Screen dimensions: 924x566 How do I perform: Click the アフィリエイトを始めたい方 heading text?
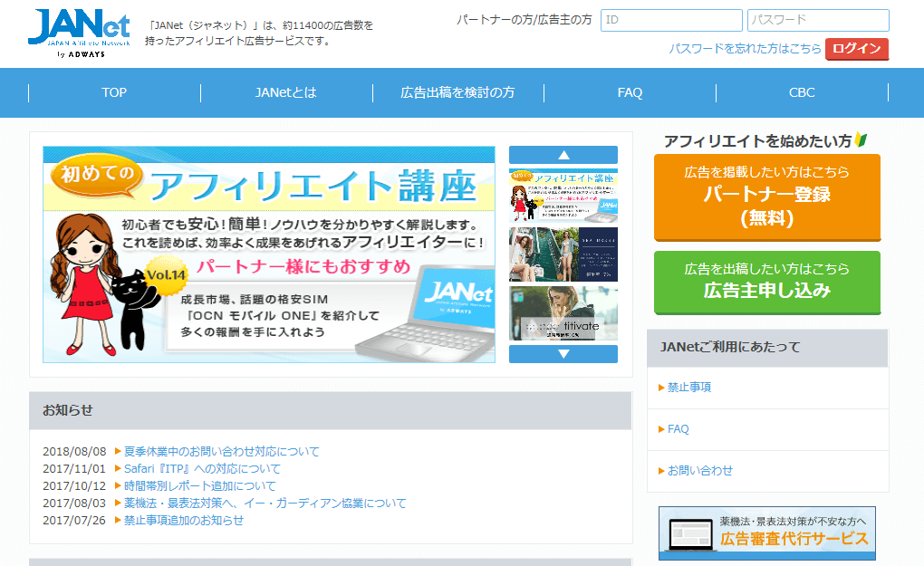click(x=758, y=140)
